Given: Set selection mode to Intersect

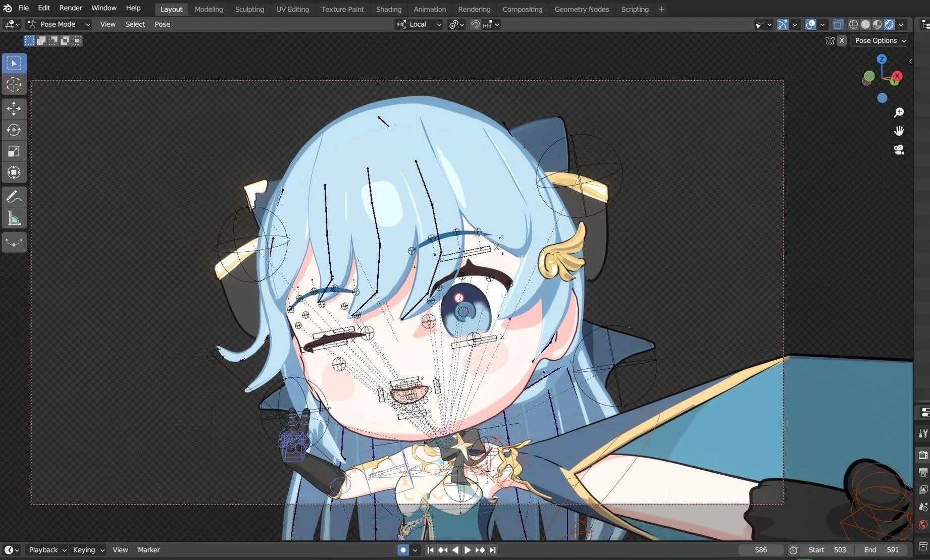Looking at the screenshot, I should coord(77,40).
